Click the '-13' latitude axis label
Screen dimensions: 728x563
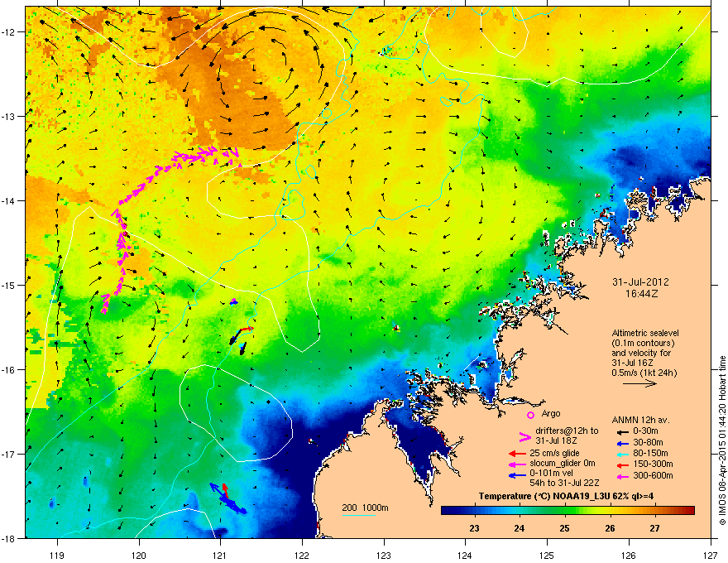[9, 116]
